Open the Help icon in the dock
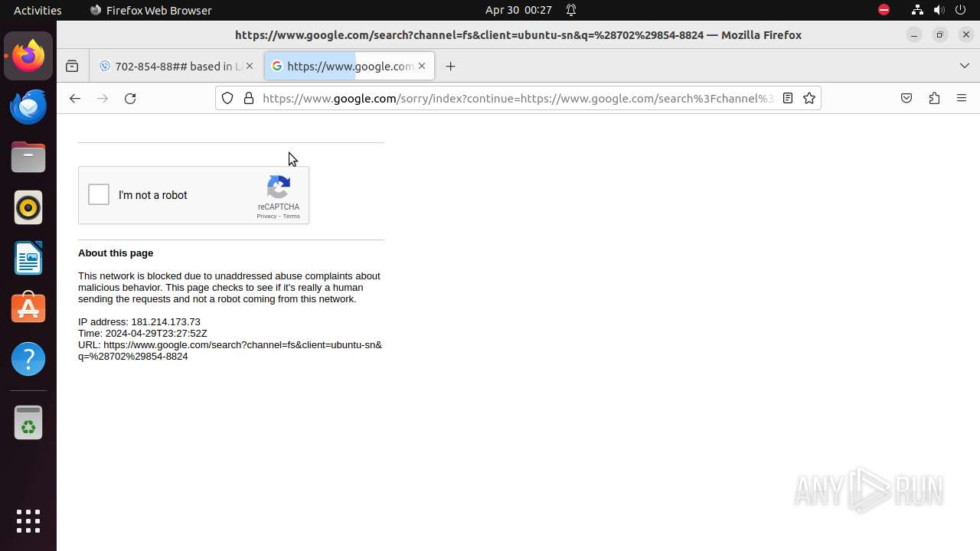Image resolution: width=980 pixels, height=551 pixels. [28, 359]
